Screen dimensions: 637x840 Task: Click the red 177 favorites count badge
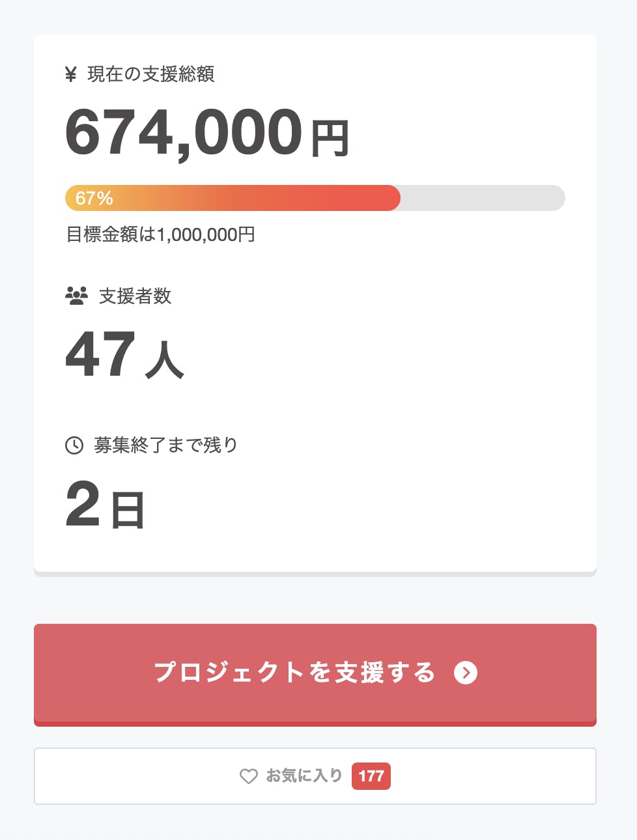click(x=371, y=776)
